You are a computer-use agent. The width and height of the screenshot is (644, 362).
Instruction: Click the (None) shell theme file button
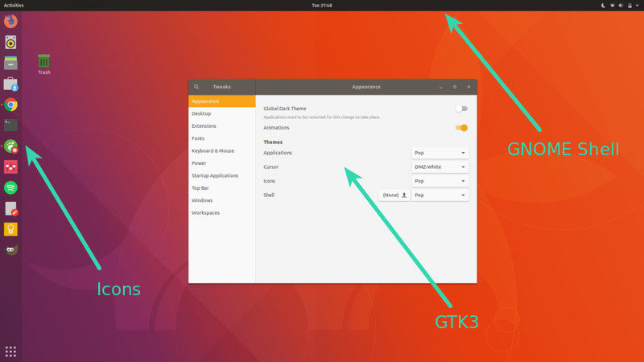pyautogui.click(x=394, y=195)
